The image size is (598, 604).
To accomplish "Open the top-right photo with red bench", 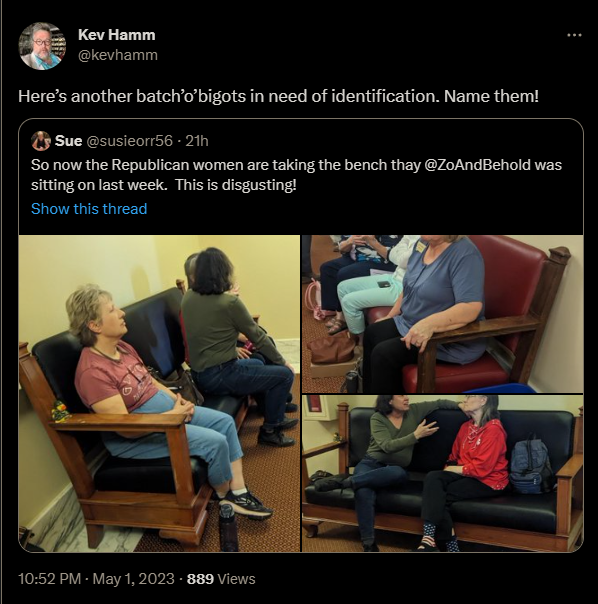I will (442, 314).
